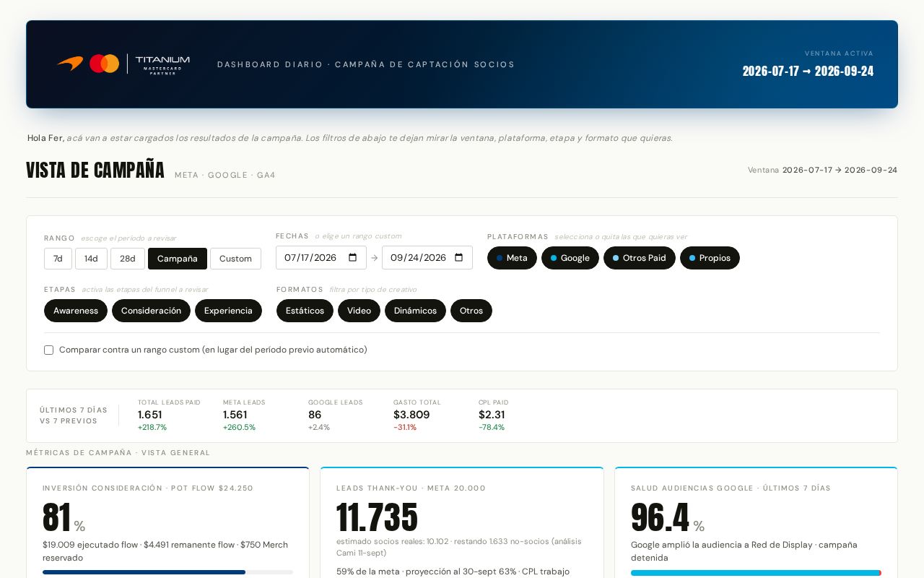Toggle the Propios platform filter
Viewport: 924px width, 578px height.
(x=710, y=258)
